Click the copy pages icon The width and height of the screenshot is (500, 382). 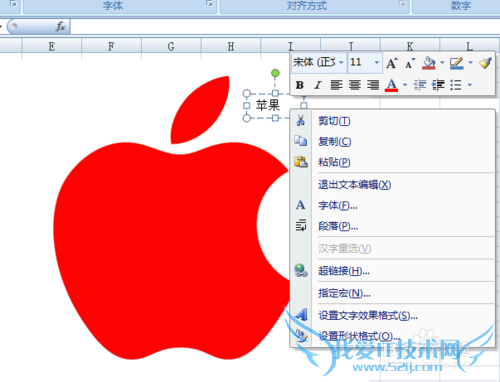301,141
